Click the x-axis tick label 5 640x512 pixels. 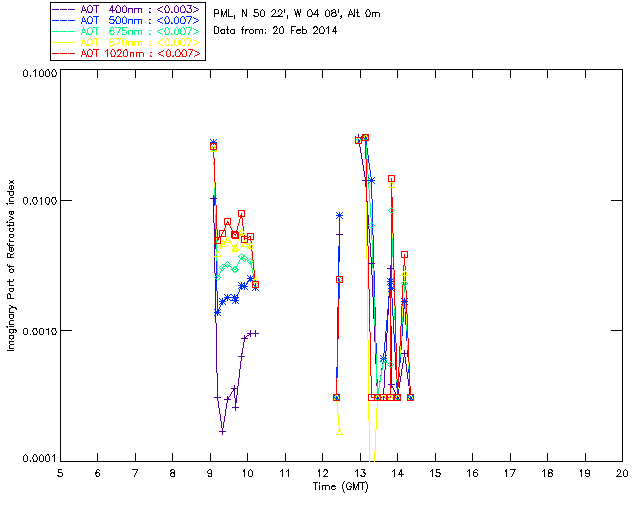coord(60,473)
